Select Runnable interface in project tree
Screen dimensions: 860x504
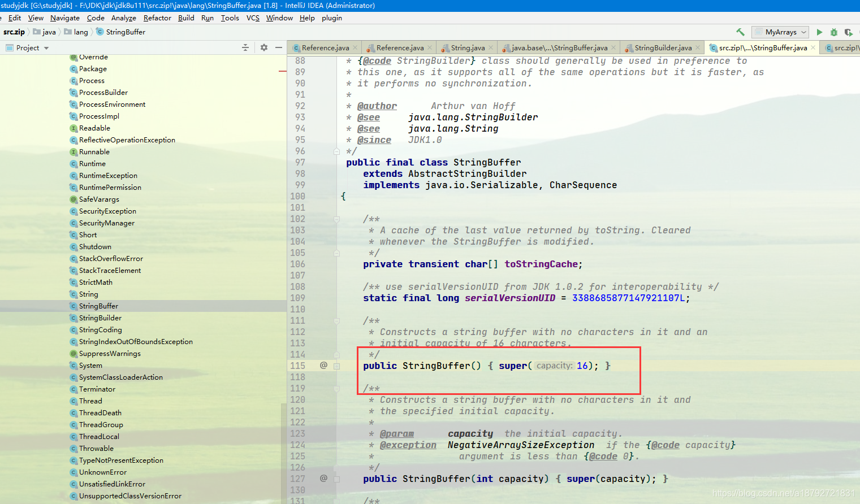click(x=94, y=152)
